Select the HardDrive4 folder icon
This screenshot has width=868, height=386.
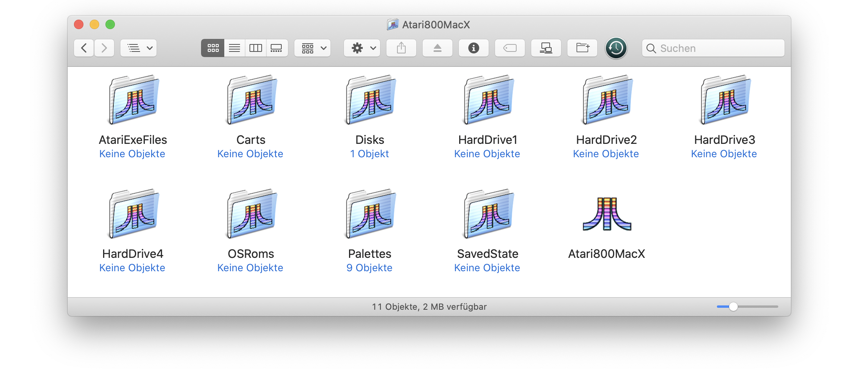click(x=134, y=214)
